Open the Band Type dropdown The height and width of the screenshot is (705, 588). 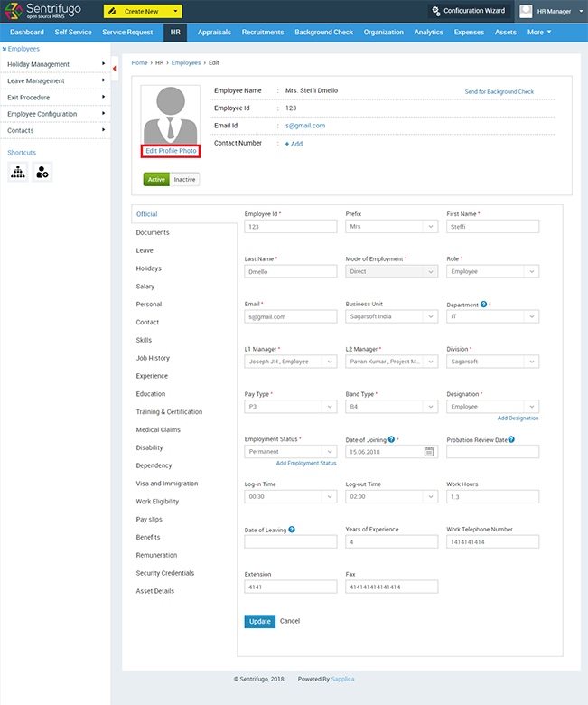[392, 407]
